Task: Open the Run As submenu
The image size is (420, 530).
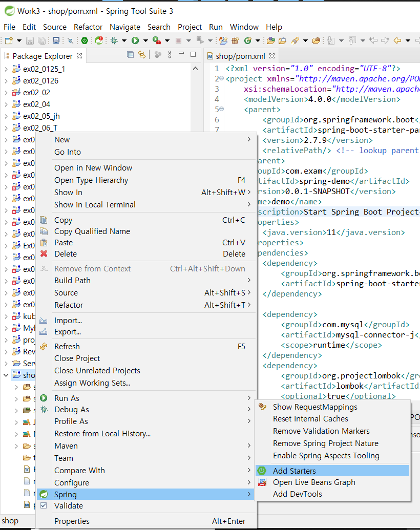Action: click(145, 398)
